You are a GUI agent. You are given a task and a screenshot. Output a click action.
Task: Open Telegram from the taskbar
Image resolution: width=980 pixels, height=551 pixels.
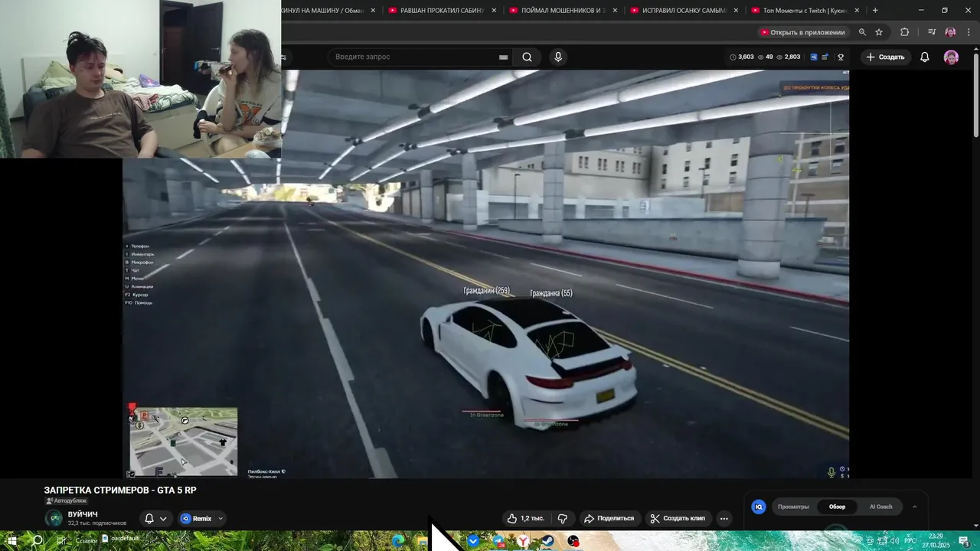click(498, 541)
